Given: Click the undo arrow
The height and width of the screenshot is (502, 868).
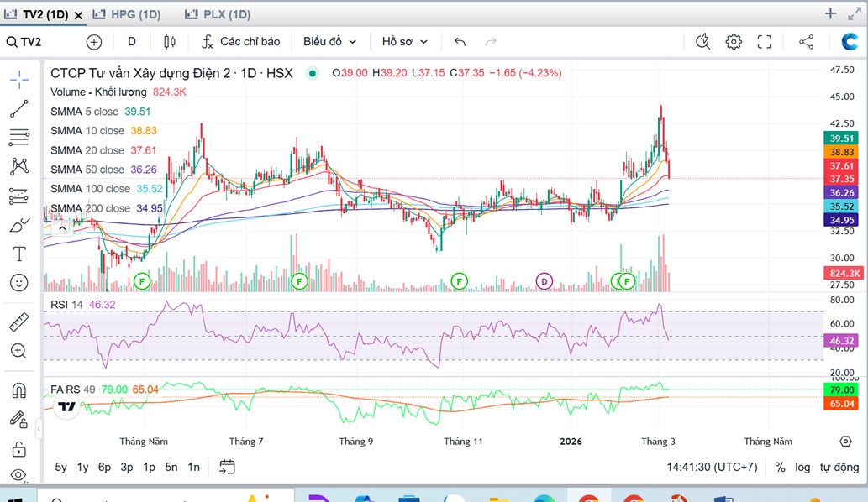Looking at the screenshot, I should (460, 42).
